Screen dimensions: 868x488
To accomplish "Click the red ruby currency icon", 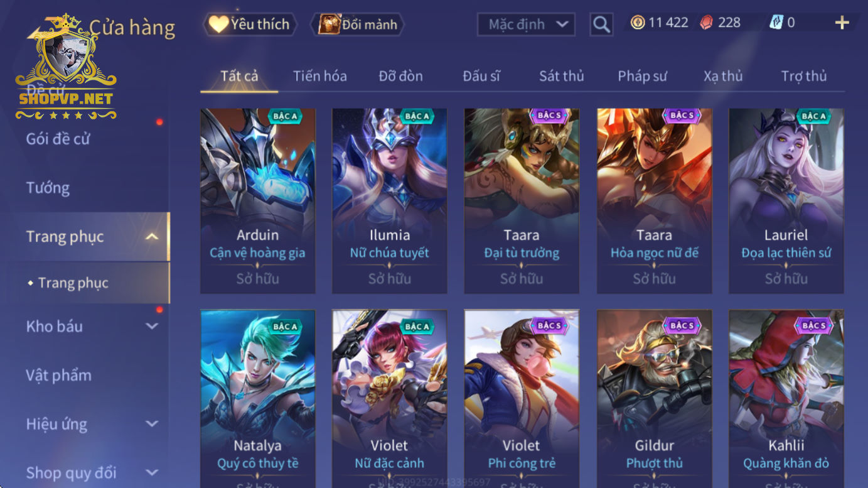I will pyautogui.click(x=707, y=23).
